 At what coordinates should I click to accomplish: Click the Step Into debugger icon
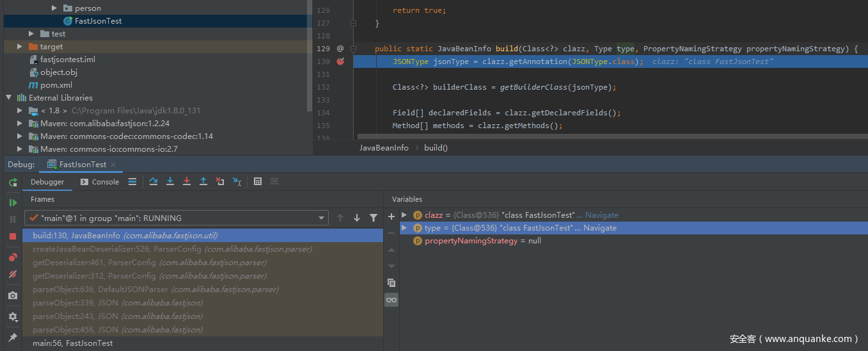coord(170,182)
